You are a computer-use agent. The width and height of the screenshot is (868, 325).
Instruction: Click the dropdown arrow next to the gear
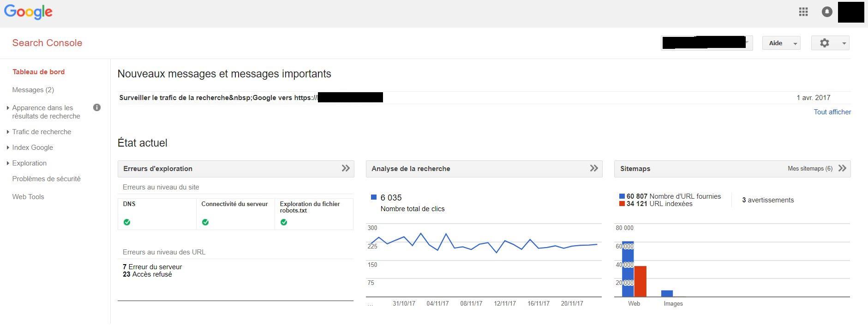pos(844,43)
